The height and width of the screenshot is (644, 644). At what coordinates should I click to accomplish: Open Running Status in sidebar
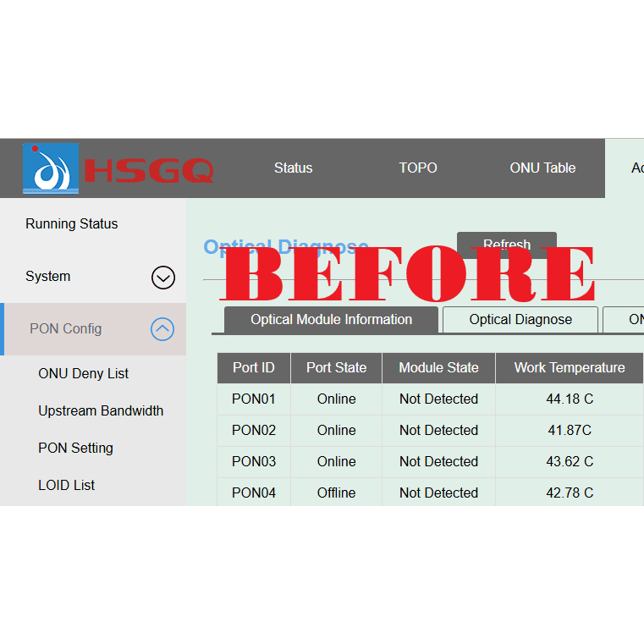(x=72, y=224)
